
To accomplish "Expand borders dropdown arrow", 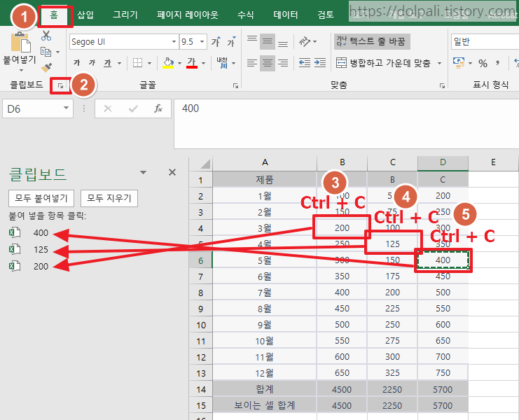I will point(149,63).
